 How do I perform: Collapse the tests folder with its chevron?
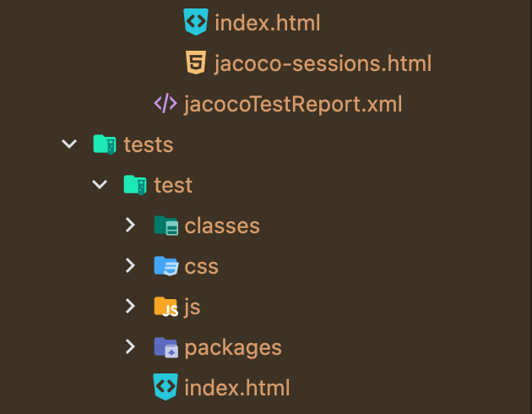pos(68,144)
